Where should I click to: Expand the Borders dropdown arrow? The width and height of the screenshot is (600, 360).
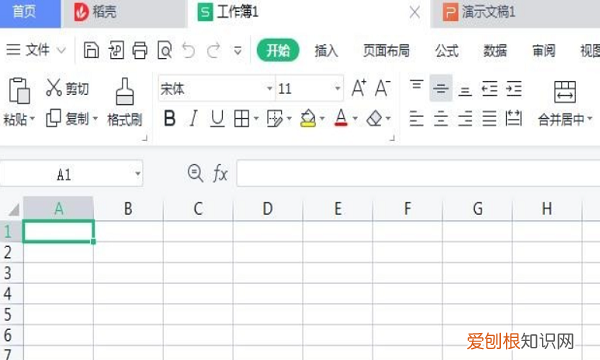point(256,119)
